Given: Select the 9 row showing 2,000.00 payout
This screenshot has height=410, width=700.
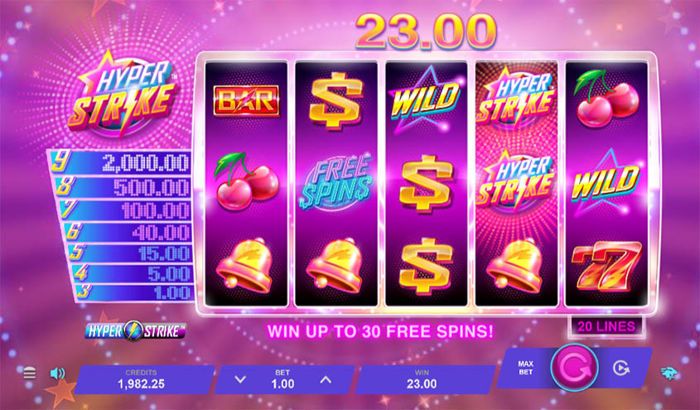Looking at the screenshot, I should pyautogui.click(x=120, y=163).
